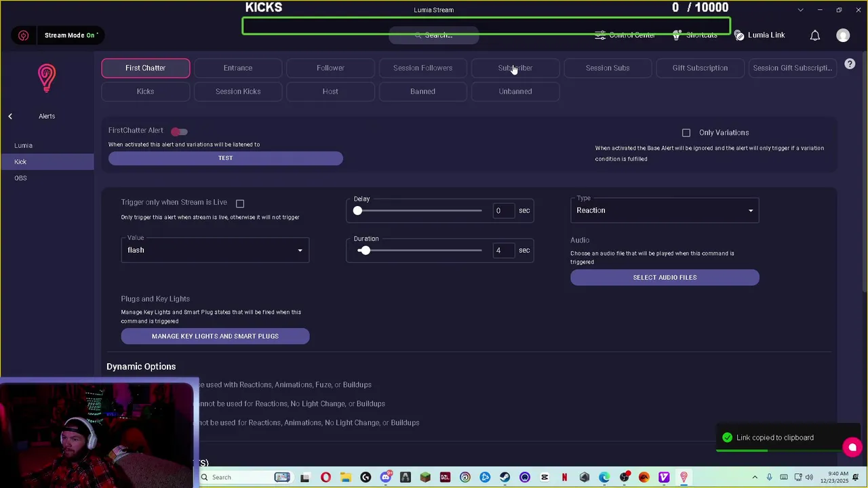This screenshot has width=868, height=488.
Task: Expand the system tray hidden icons chevron
Action: pos(755,477)
